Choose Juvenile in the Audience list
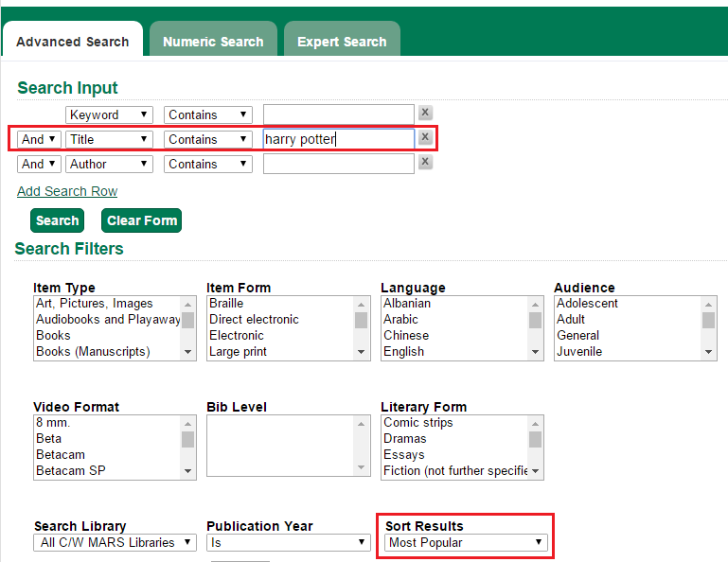 point(579,351)
